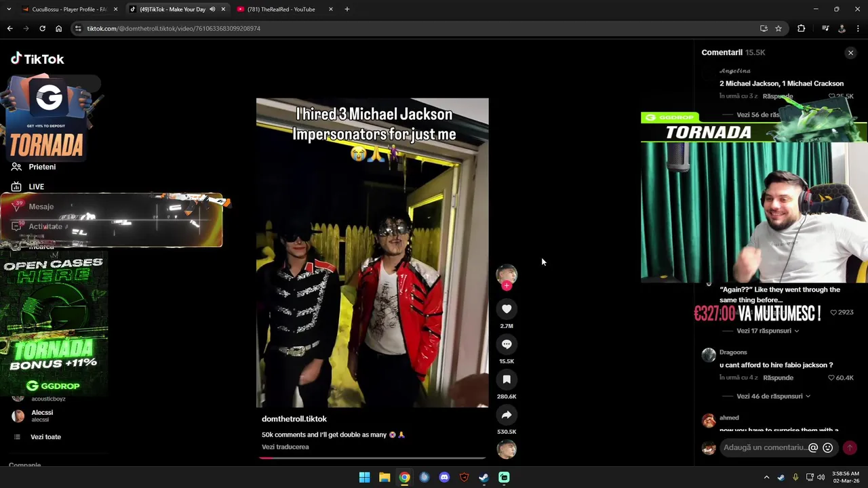This screenshot has height=488, width=868.
Task: Click the red post comment arrow button
Action: 850,447
